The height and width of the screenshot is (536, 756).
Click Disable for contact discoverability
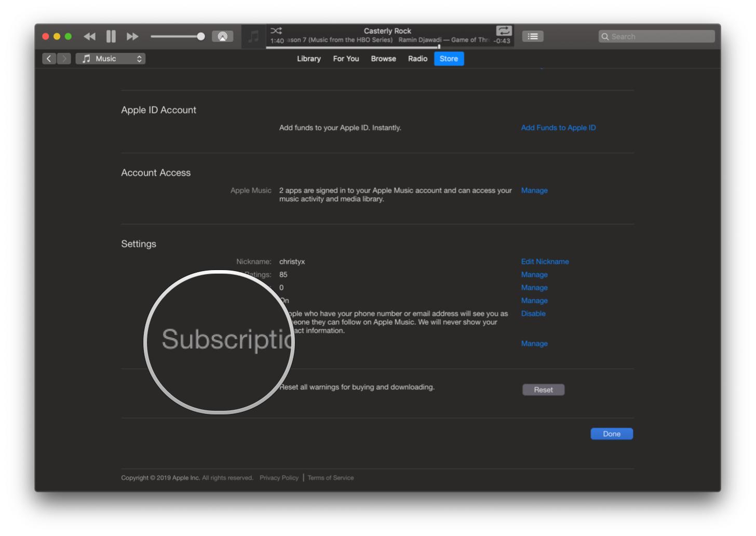(533, 314)
